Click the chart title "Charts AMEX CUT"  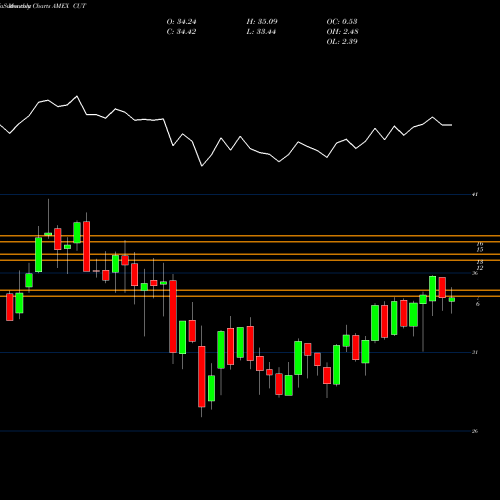point(59,6)
